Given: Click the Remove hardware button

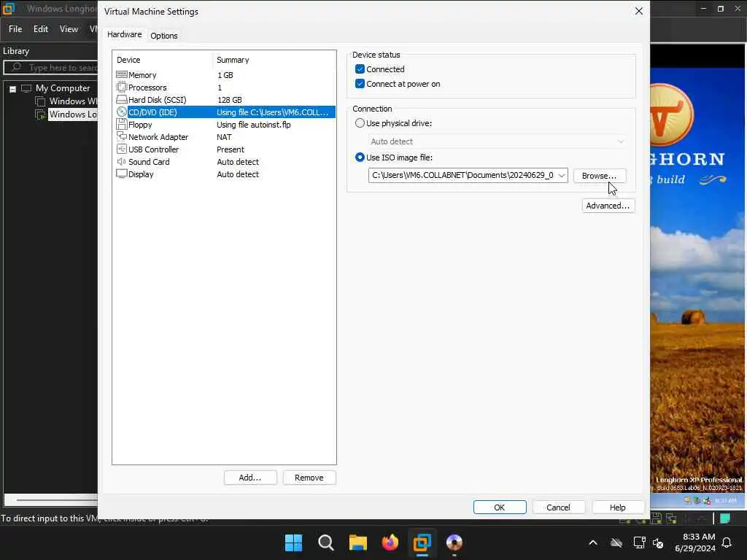Looking at the screenshot, I should 309,478.
